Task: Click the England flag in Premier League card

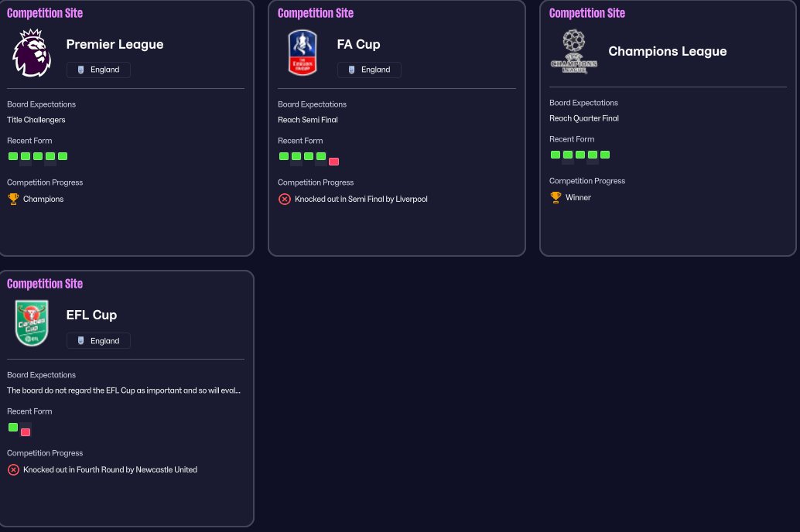Action: [x=80, y=70]
